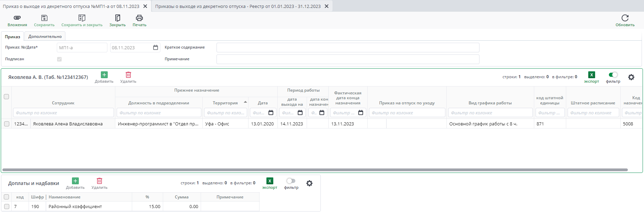644x216 pixels.
Task: Open calendar in дата выхода на filter
Action: pyautogui.click(x=300, y=113)
